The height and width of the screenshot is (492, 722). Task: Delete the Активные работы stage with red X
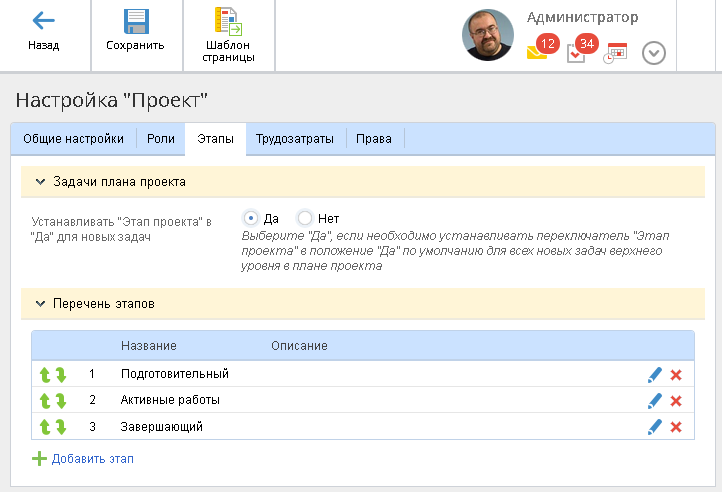click(676, 401)
